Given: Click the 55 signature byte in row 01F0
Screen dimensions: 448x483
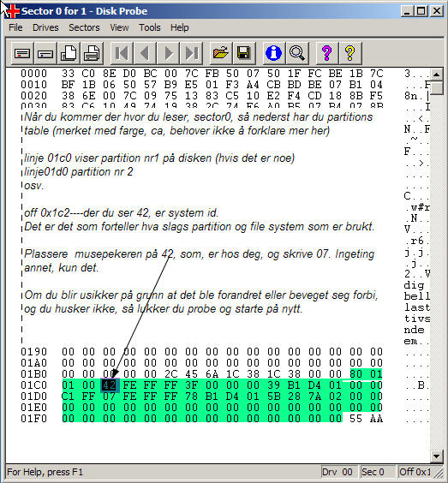Looking at the screenshot, I should 355,419.
